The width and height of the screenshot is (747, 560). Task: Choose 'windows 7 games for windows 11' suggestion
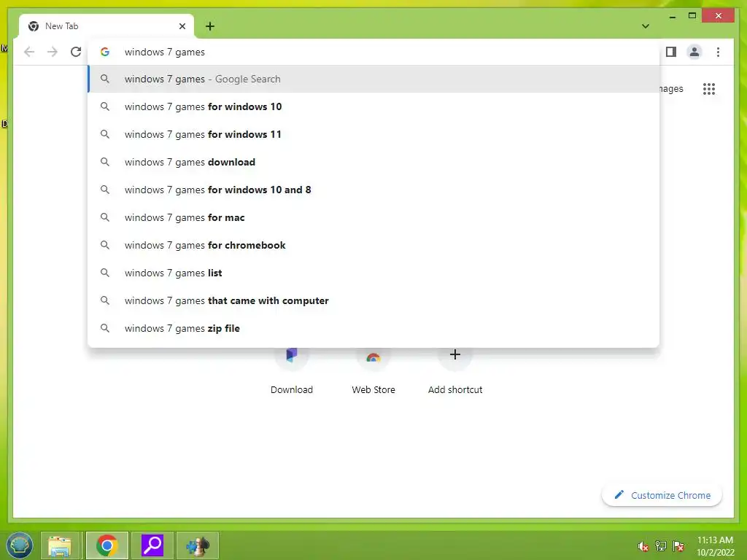click(x=374, y=134)
